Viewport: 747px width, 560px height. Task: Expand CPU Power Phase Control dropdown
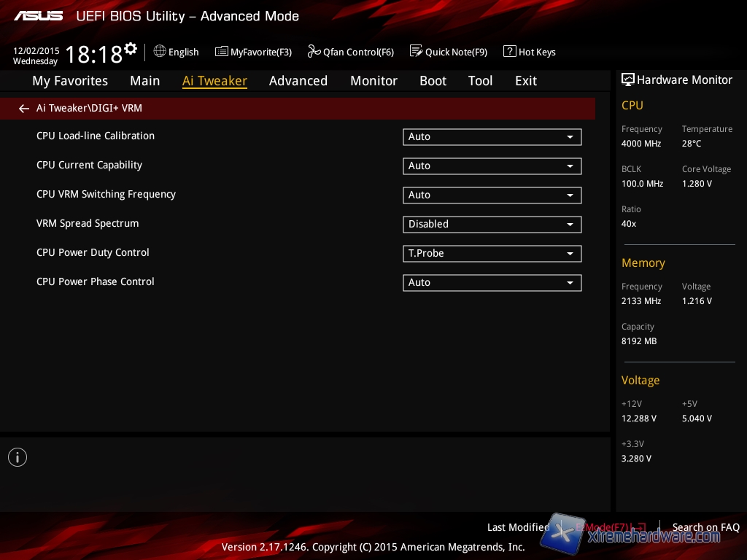pos(492,283)
